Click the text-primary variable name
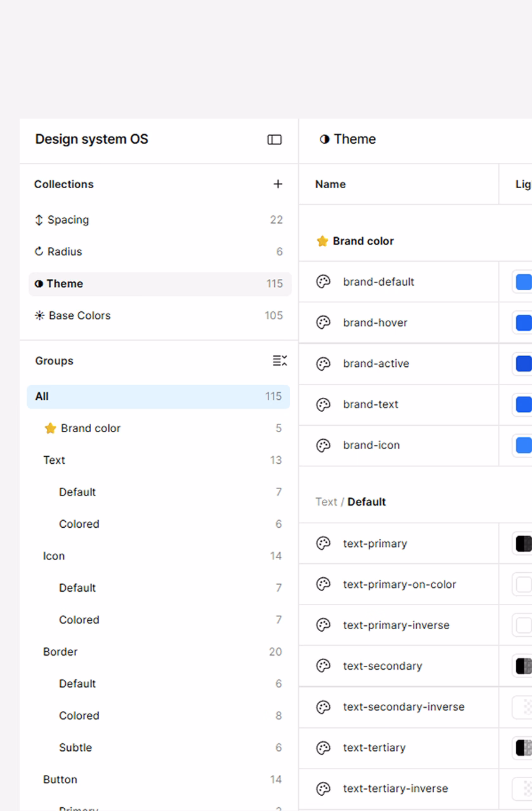532x811 pixels. 375,544
